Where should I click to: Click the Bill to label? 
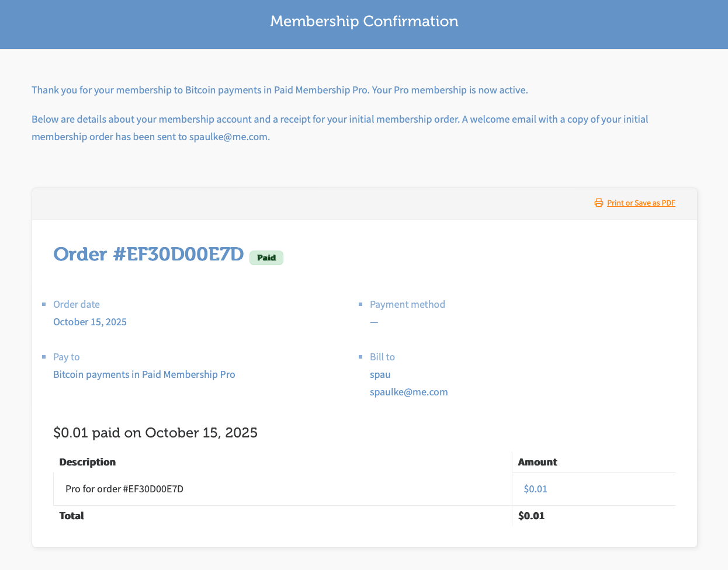382,357
